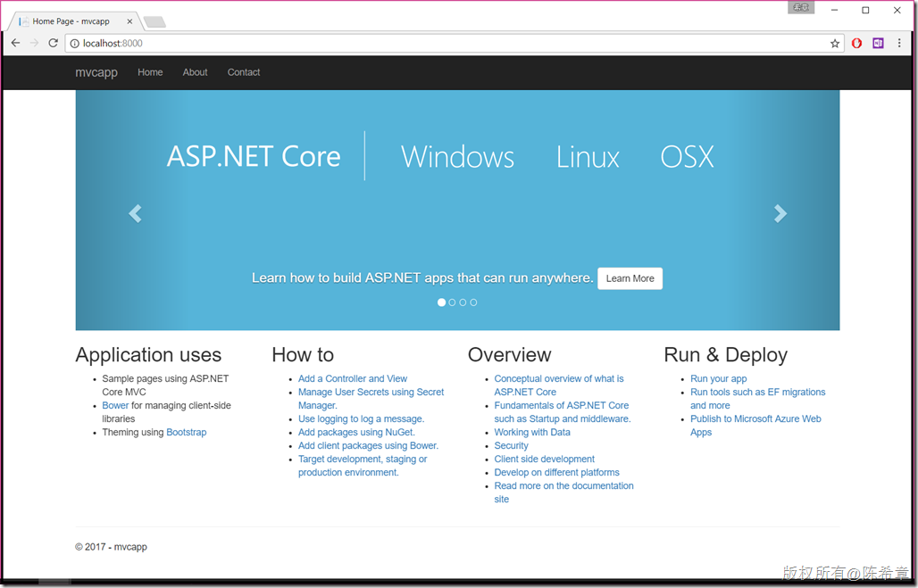
Task: Open Use logging to log a message link
Action: (x=362, y=418)
